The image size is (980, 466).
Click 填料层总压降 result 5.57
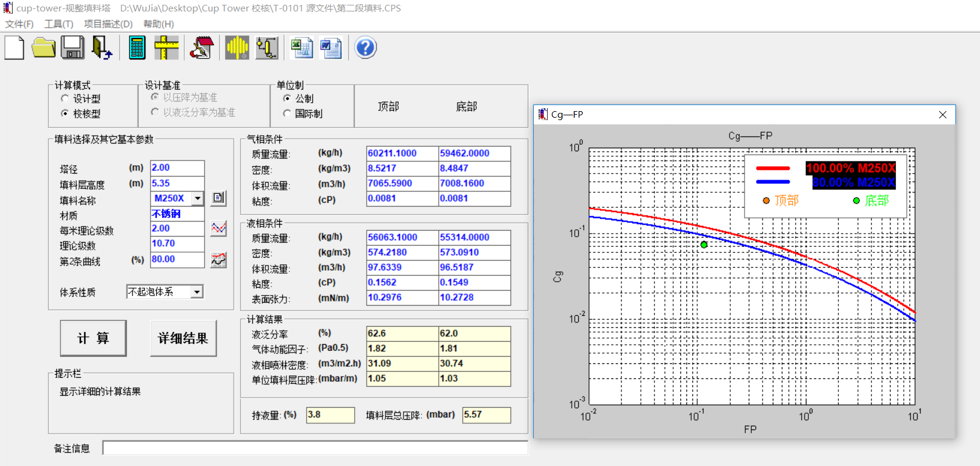486,415
